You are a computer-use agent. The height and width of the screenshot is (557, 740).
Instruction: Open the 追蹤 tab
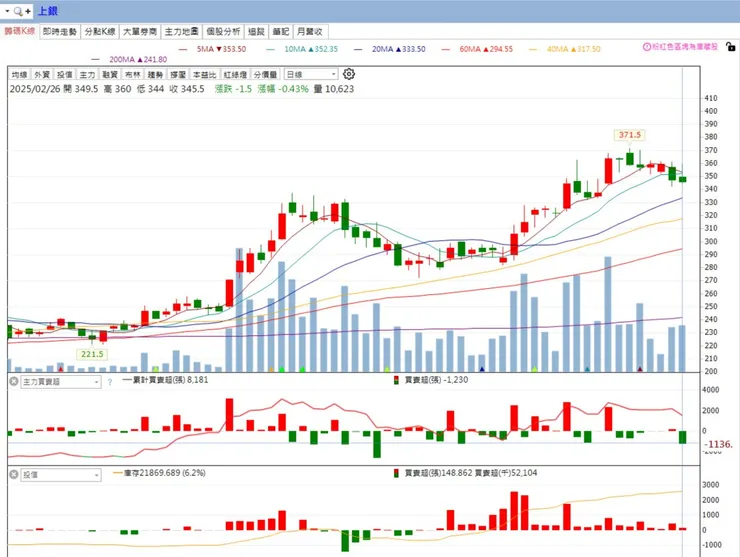(256, 32)
